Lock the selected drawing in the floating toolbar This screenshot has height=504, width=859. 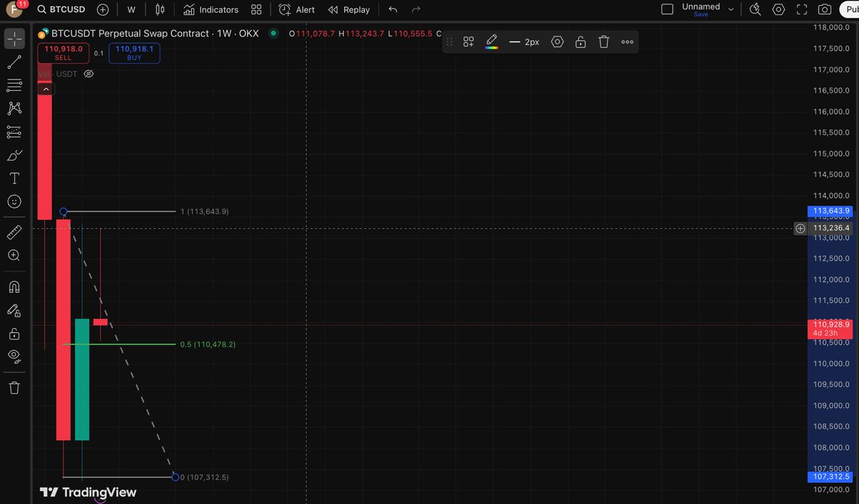point(581,42)
